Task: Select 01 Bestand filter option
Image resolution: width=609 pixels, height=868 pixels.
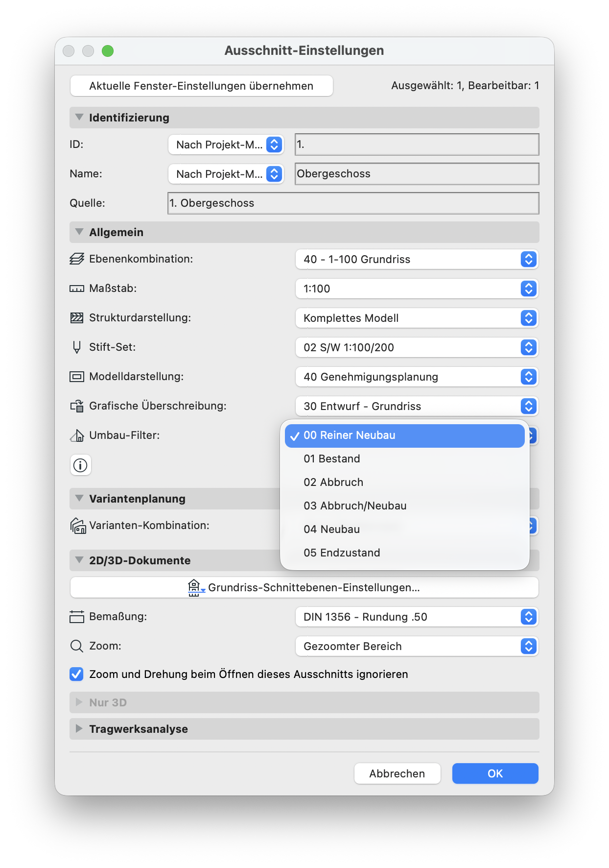Action: 405,459
